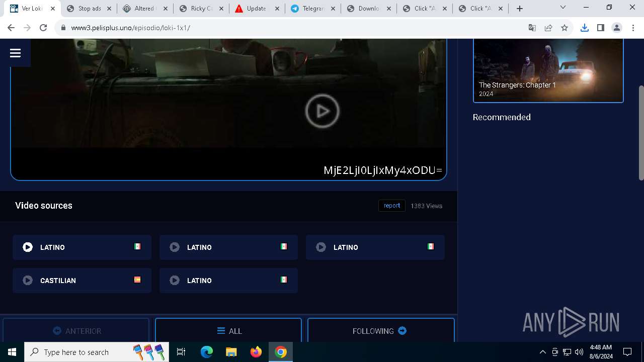Screen dimensions: 644x362
Task: Select the second LATINO source in top row
Action: click(228, 247)
